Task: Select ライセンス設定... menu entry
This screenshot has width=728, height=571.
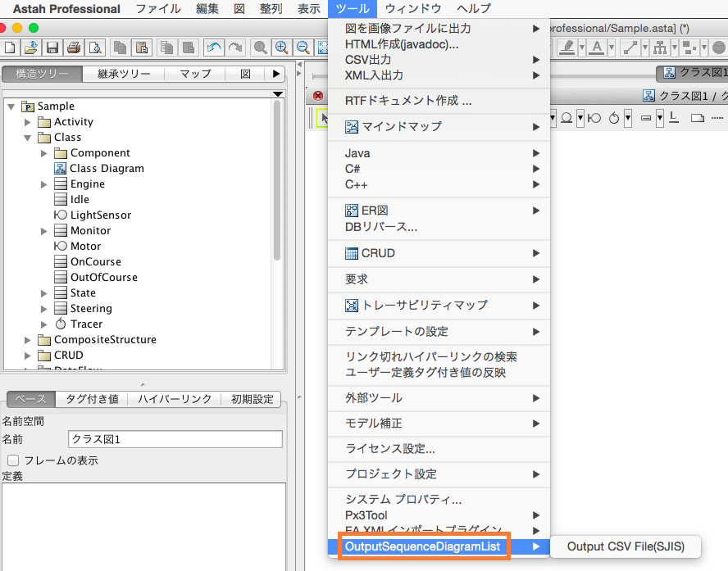Action: coord(389,448)
